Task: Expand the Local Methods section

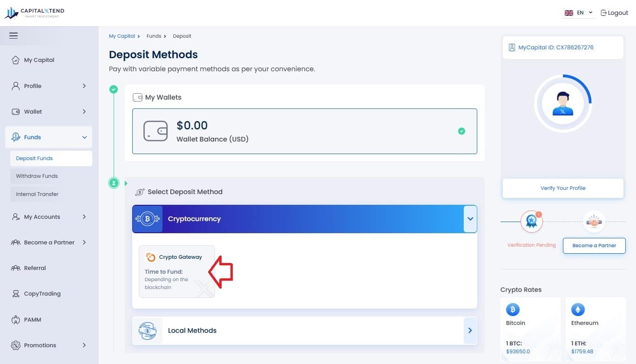Action: [470, 330]
